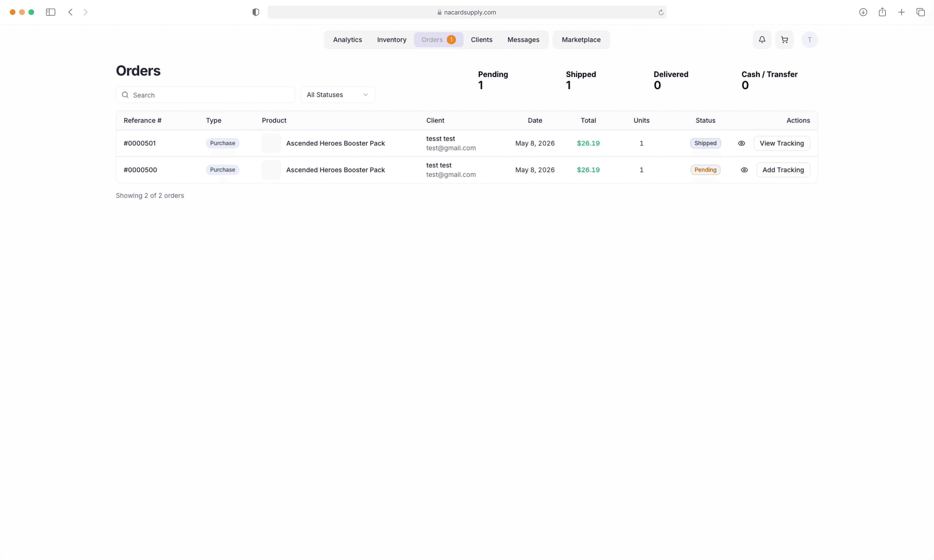Click the search magnifier icon
Image resolution: width=934 pixels, height=560 pixels.
pos(125,95)
